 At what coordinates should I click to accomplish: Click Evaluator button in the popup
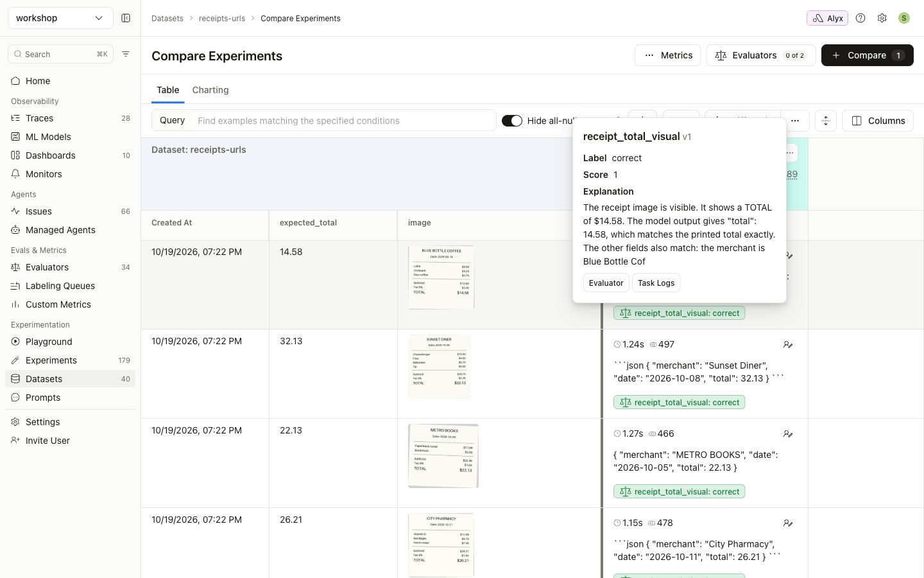(606, 283)
